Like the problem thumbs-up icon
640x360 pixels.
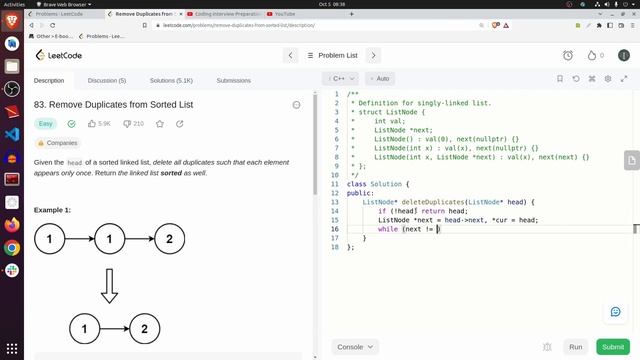[x=92, y=123]
